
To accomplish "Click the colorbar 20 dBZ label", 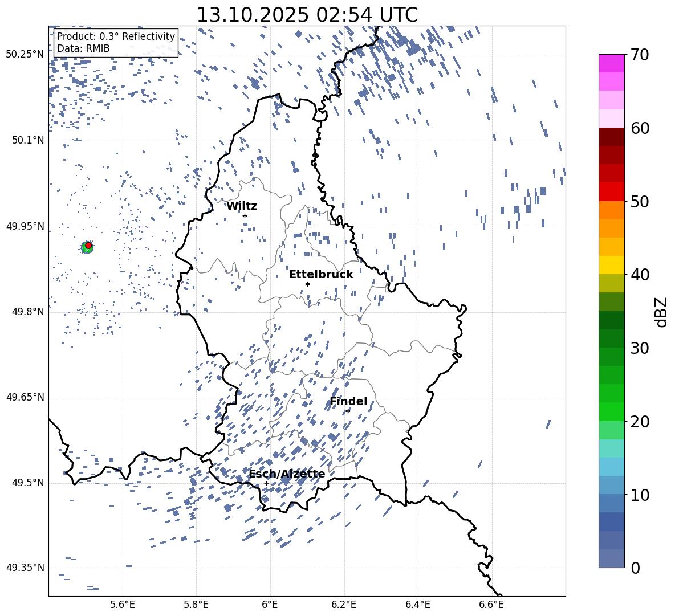I will click(640, 421).
